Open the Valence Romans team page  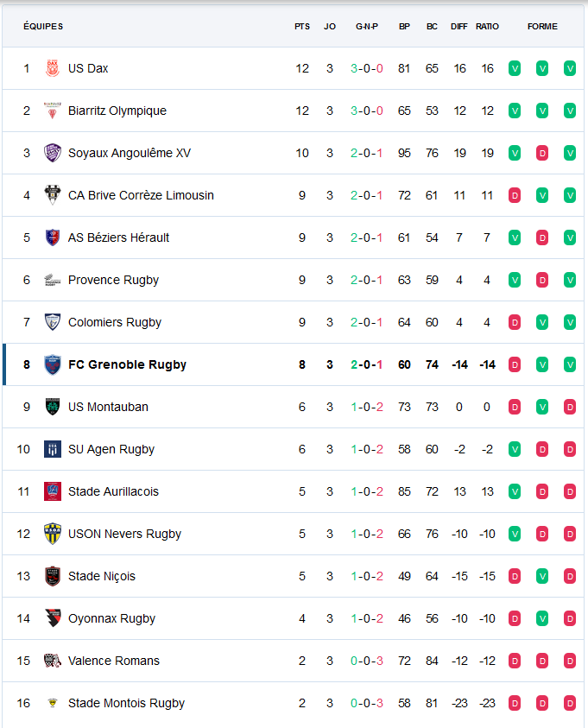pyautogui.click(x=114, y=661)
